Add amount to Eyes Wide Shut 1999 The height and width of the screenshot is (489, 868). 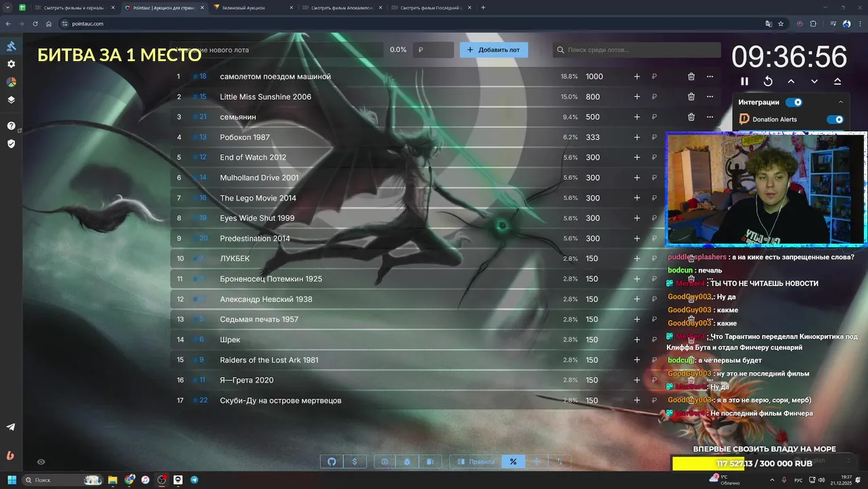coord(637,218)
